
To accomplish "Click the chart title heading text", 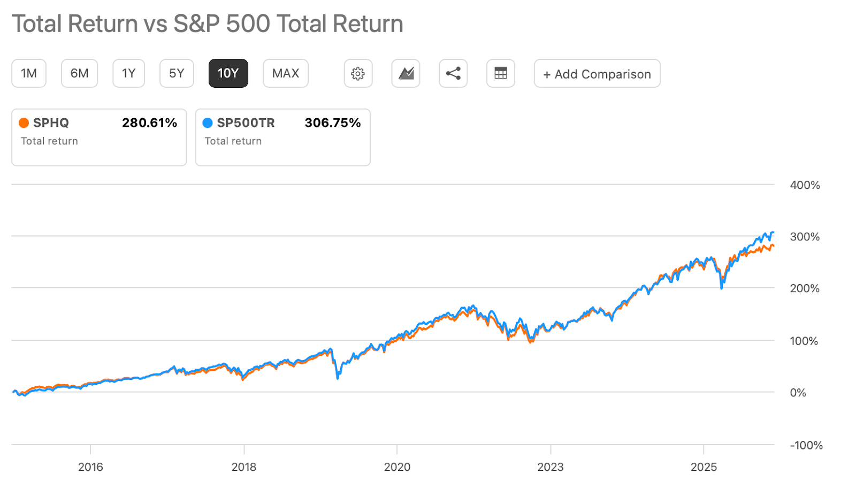I will (x=208, y=24).
